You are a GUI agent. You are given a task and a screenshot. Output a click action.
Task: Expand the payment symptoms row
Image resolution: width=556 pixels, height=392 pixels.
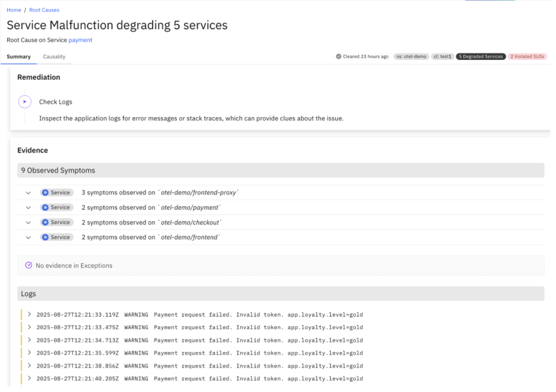[x=28, y=208]
